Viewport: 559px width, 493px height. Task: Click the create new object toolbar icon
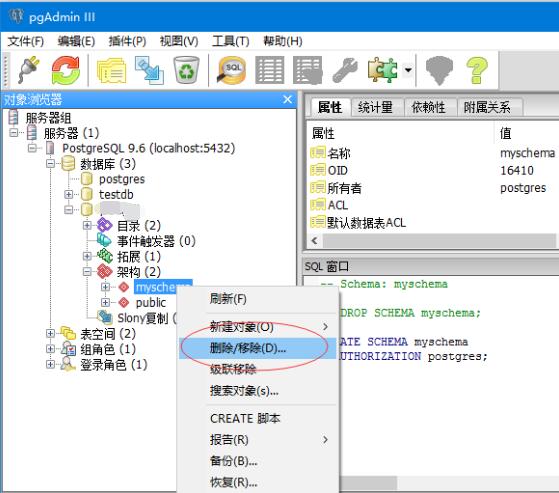click(x=149, y=70)
